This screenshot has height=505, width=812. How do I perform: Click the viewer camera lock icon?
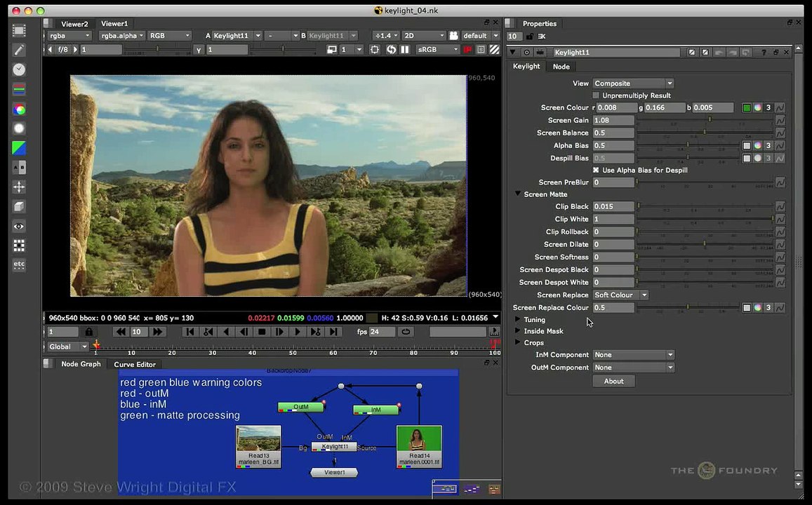(x=453, y=36)
